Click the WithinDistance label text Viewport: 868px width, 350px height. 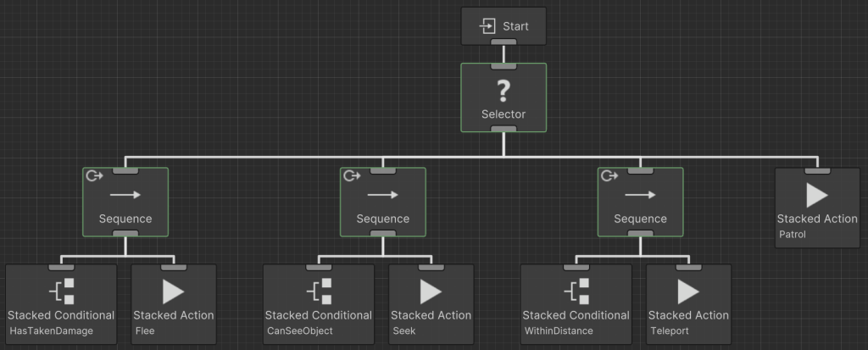point(560,331)
